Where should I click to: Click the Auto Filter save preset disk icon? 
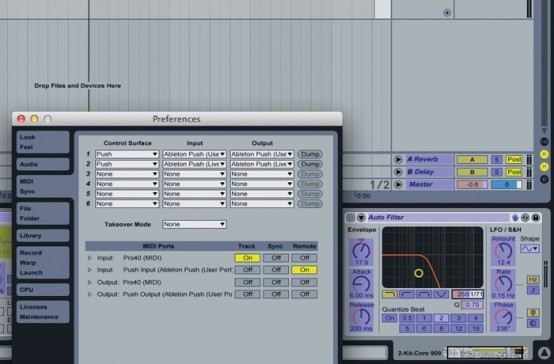point(536,217)
